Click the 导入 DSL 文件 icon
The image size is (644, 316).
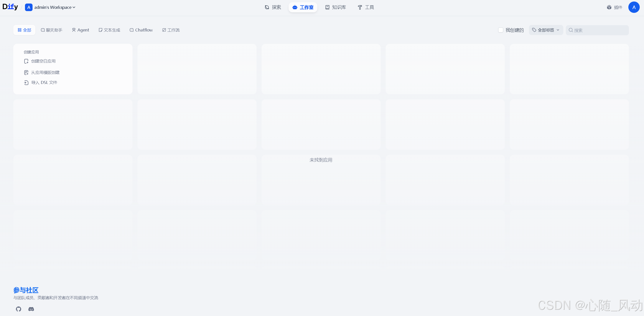(x=26, y=83)
